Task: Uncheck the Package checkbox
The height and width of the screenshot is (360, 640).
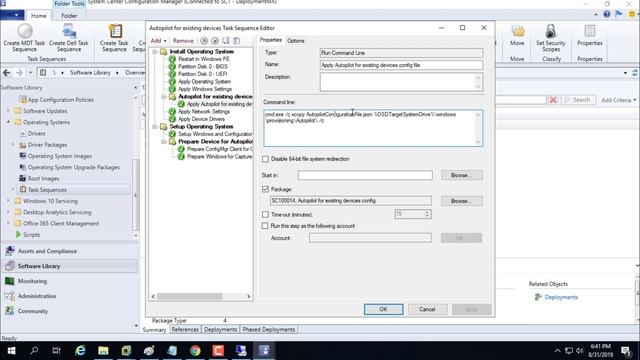Action: pyautogui.click(x=265, y=189)
